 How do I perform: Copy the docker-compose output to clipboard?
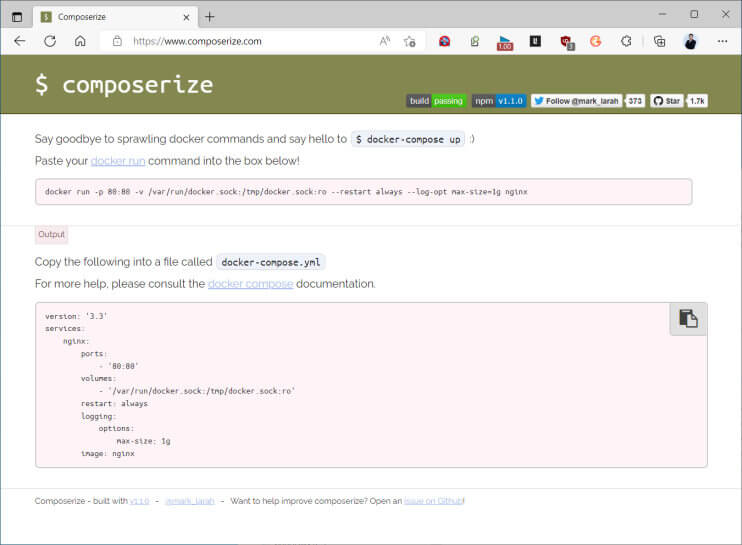(x=688, y=319)
